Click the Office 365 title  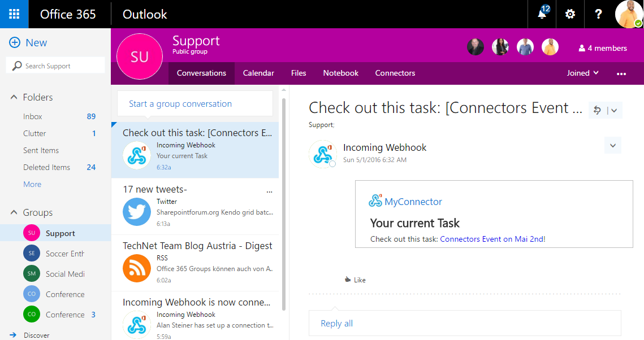click(x=68, y=14)
